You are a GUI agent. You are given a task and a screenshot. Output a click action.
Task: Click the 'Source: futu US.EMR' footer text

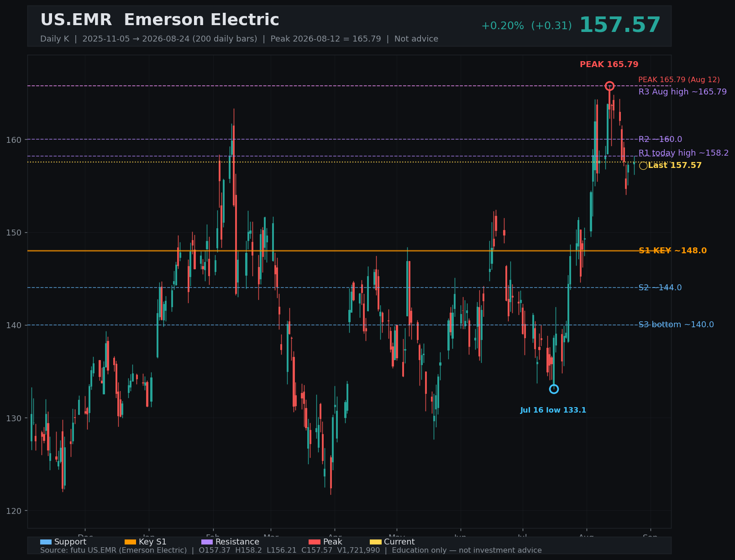tap(291, 550)
